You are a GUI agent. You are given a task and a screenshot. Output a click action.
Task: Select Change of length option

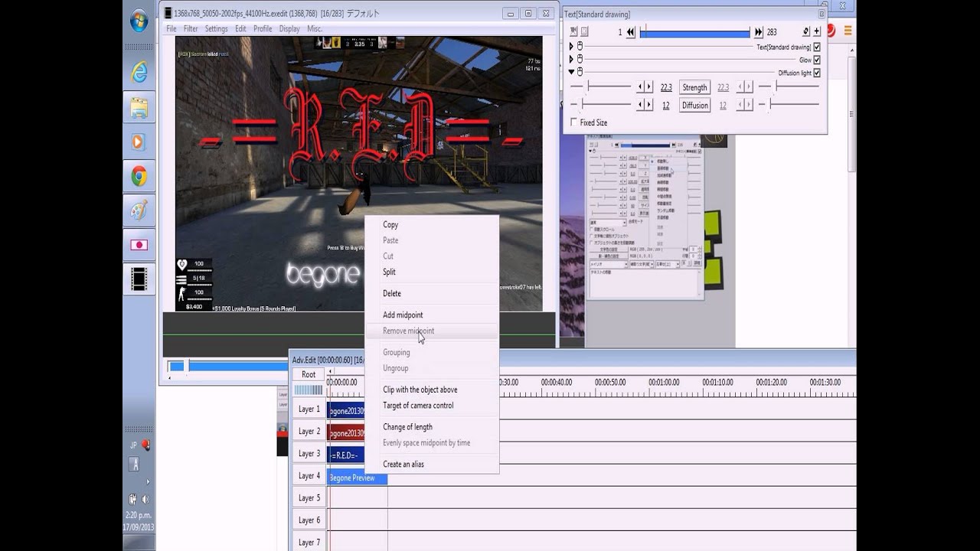(x=432, y=427)
